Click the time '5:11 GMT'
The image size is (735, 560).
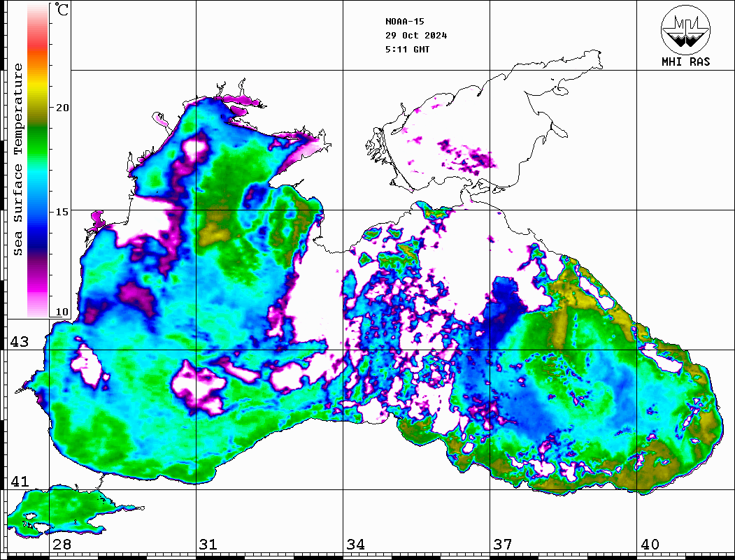tap(407, 49)
